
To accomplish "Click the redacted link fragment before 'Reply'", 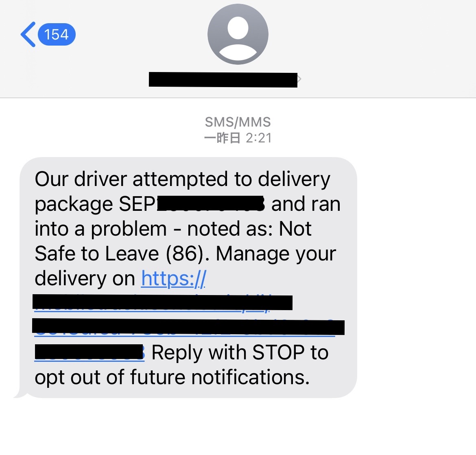I will [89, 352].
